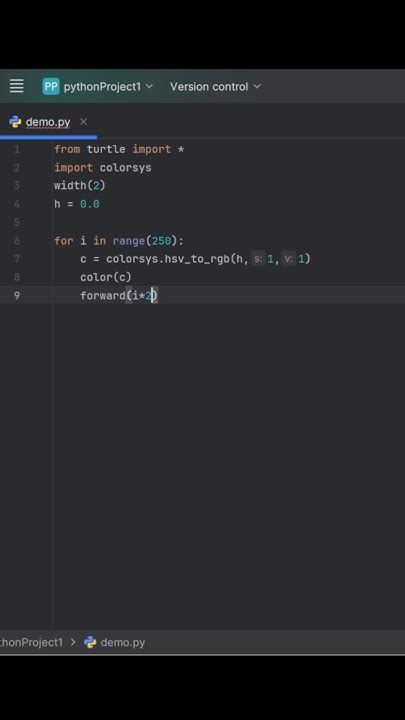
Task: Click the Python icon on demo.py tab
Action: 15,122
